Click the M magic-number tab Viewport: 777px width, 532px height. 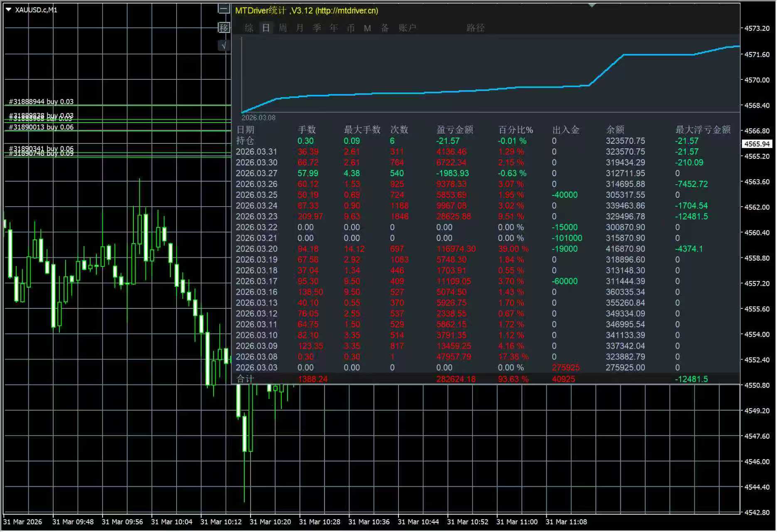[x=367, y=28]
